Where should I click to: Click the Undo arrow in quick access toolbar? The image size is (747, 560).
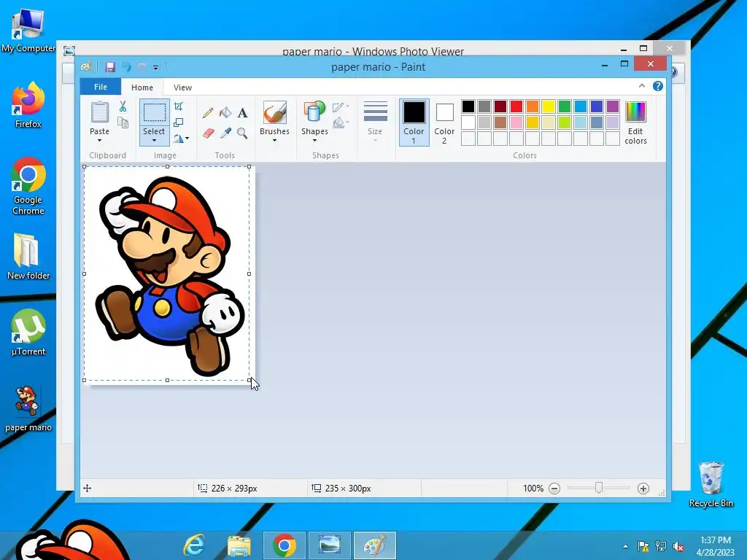tap(126, 66)
